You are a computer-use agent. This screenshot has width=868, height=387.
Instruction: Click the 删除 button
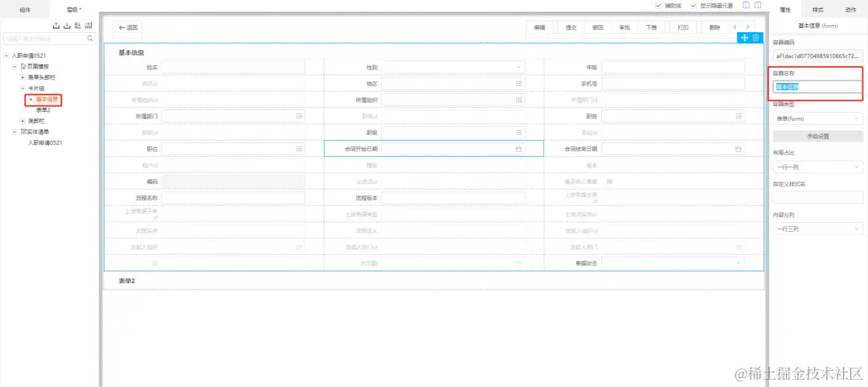(x=714, y=27)
